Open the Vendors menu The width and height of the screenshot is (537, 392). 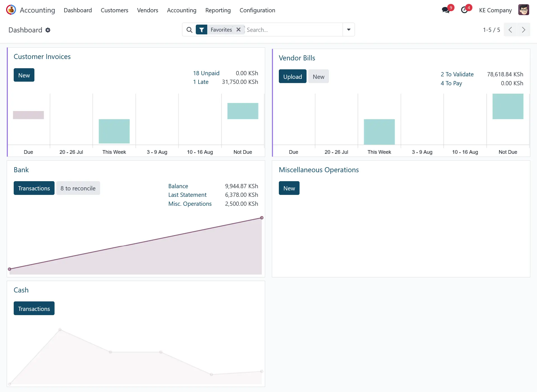(147, 10)
